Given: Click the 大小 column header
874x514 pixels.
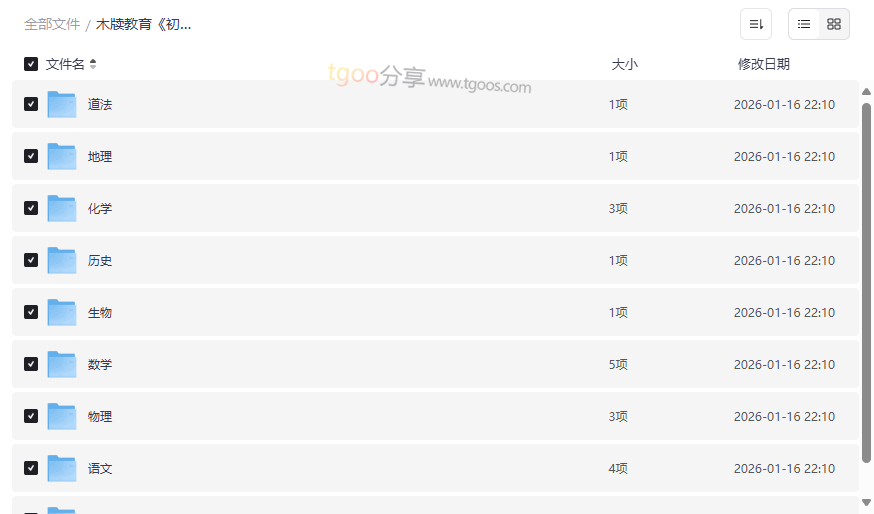Looking at the screenshot, I should (624, 64).
